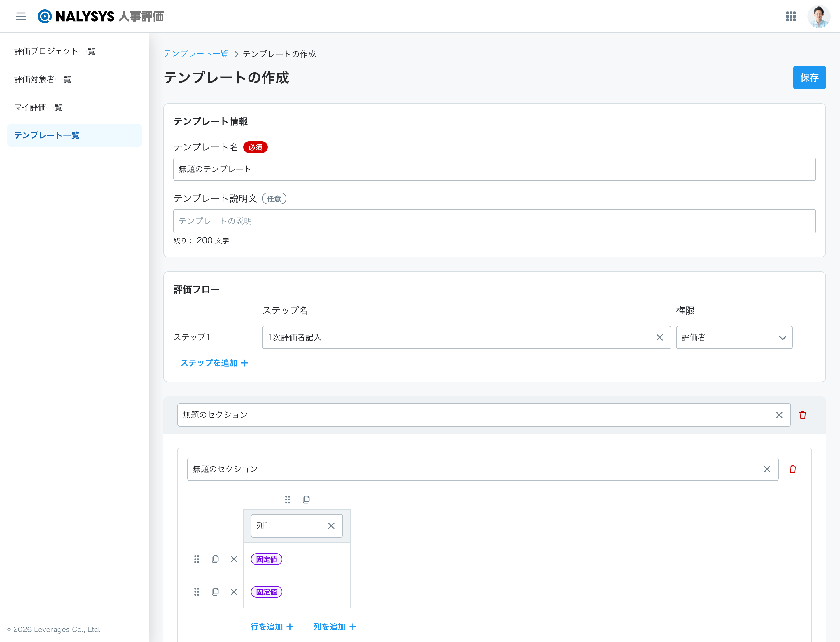
Task: Clear the outer 無題のセクション name
Action: pyautogui.click(x=779, y=415)
